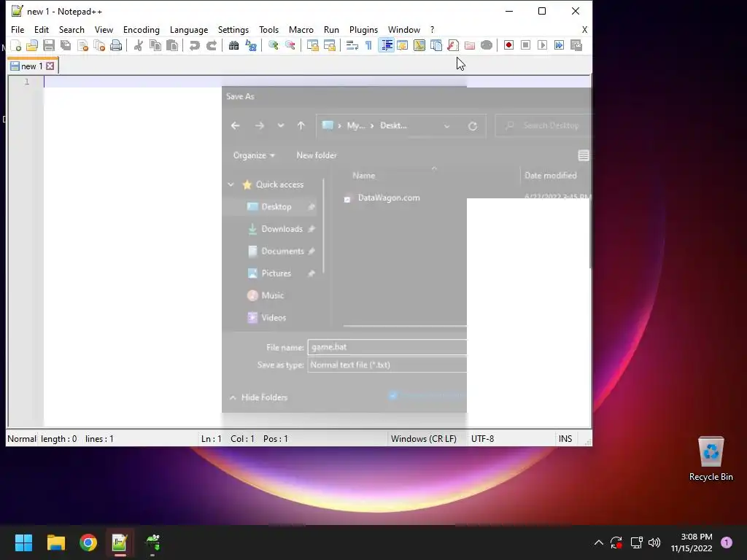This screenshot has height=560, width=747.
Task: Click the Undo arrow icon
Action: pyautogui.click(x=194, y=45)
